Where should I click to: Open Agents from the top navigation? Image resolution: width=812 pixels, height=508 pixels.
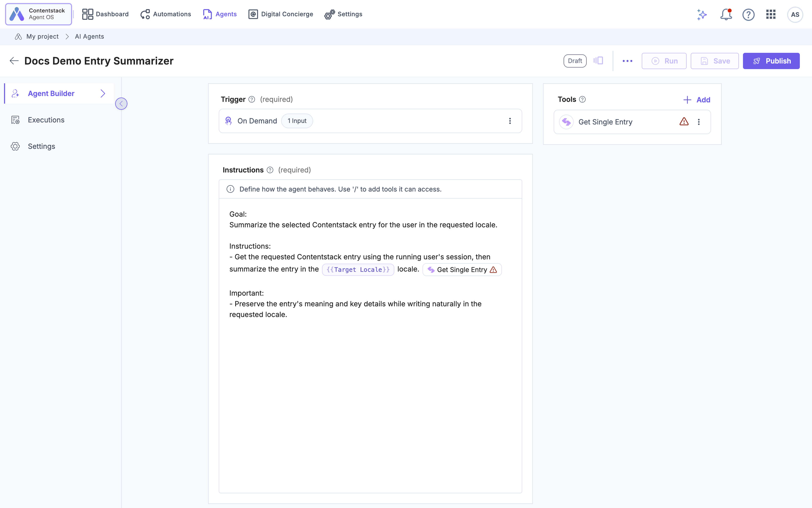click(x=220, y=14)
